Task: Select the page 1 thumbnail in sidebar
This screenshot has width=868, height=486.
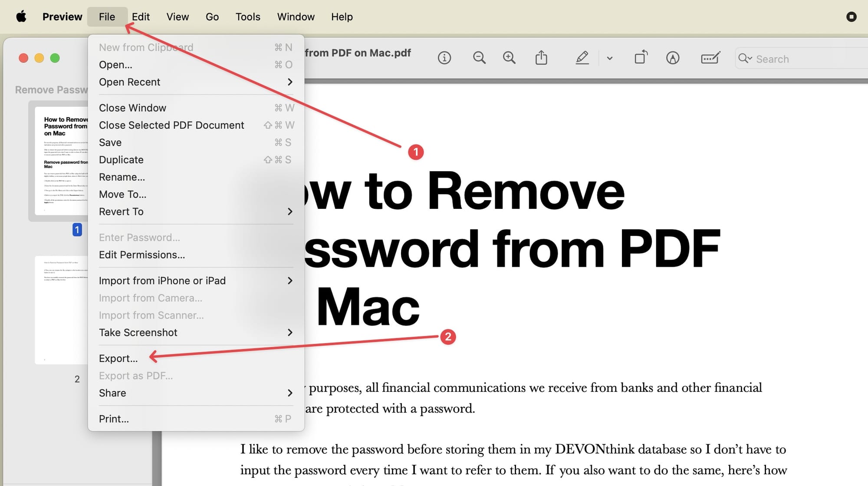Action: coord(61,161)
